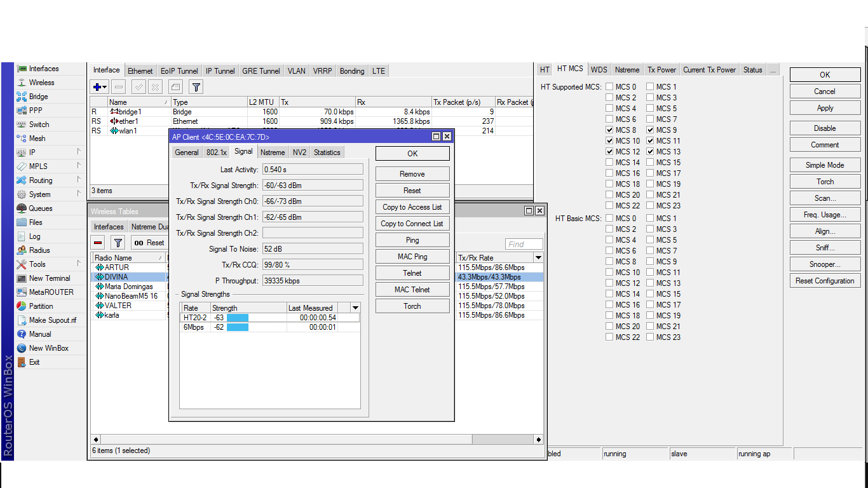Open the dropdown arrow next to Tx/Rx Rate
Screen dimensions: 868x488
(x=538, y=258)
